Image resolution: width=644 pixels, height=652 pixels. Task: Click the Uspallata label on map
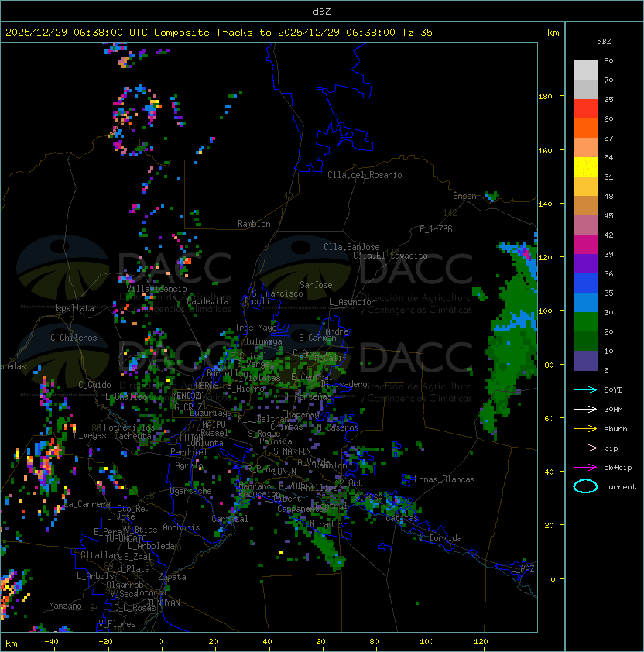pos(74,308)
